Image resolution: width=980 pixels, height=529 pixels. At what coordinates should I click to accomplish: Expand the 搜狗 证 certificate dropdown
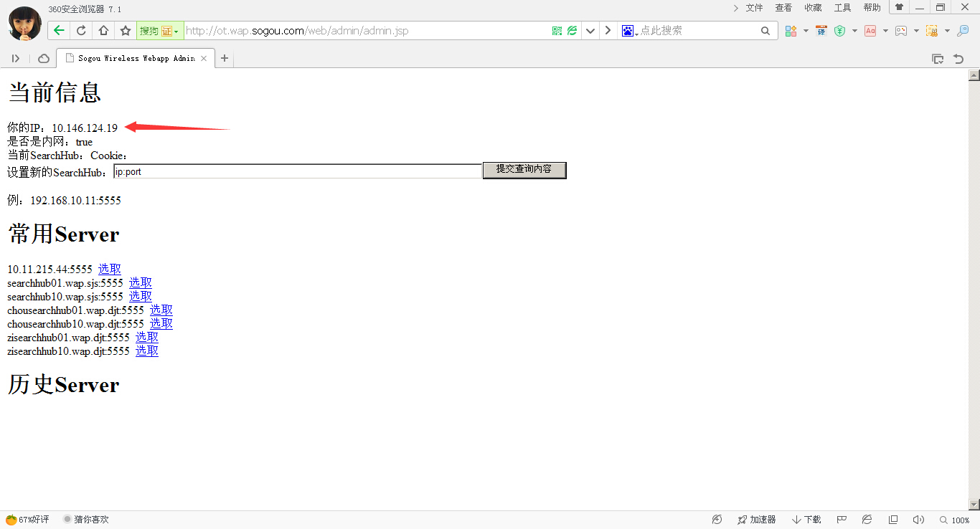(x=159, y=31)
